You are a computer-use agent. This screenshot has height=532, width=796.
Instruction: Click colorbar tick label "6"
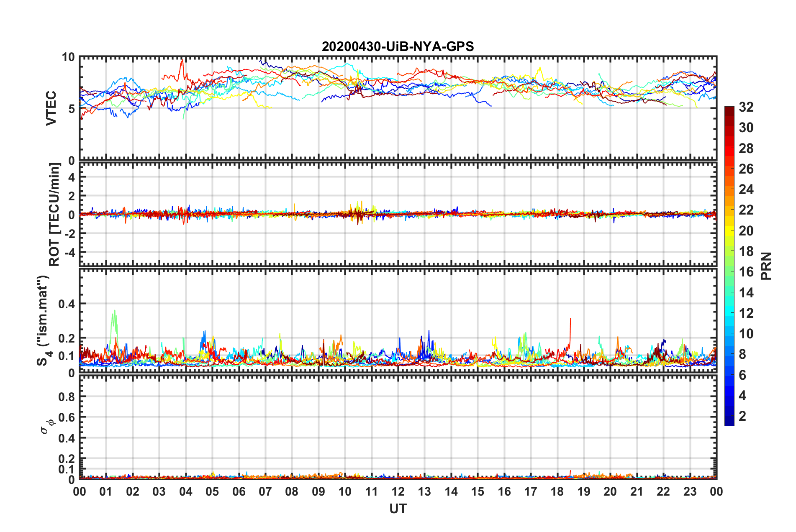pyautogui.click(x=742, y=375)
